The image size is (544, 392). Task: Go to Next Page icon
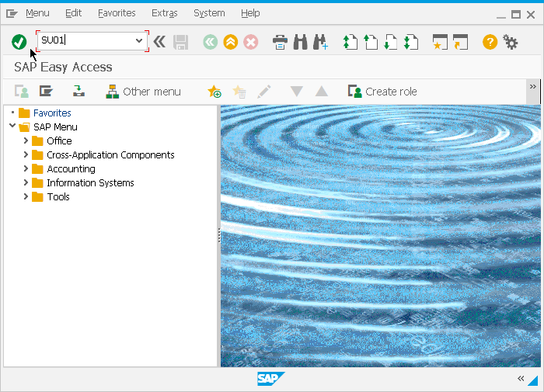(x=391, y=42)
